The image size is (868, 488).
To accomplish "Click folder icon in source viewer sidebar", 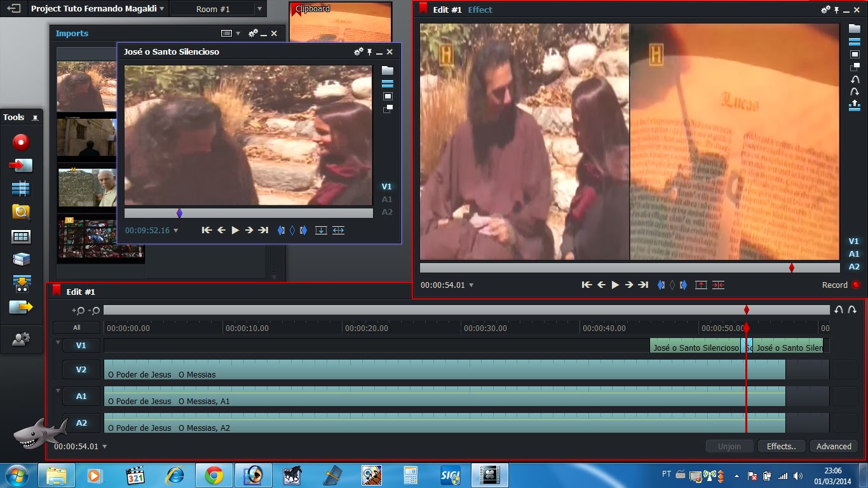I will click(x=387, y=71).
